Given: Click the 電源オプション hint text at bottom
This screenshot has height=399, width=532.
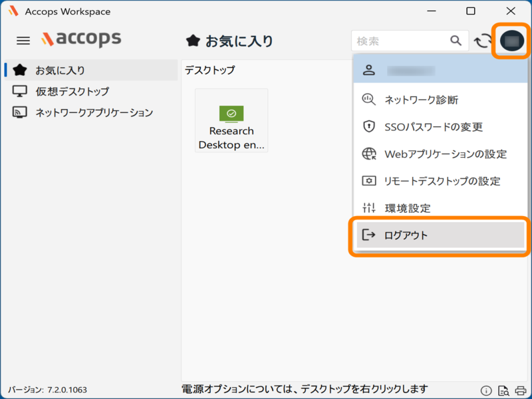Looking at the screenshot, I should pyautogui.click(x=305, y=389).
